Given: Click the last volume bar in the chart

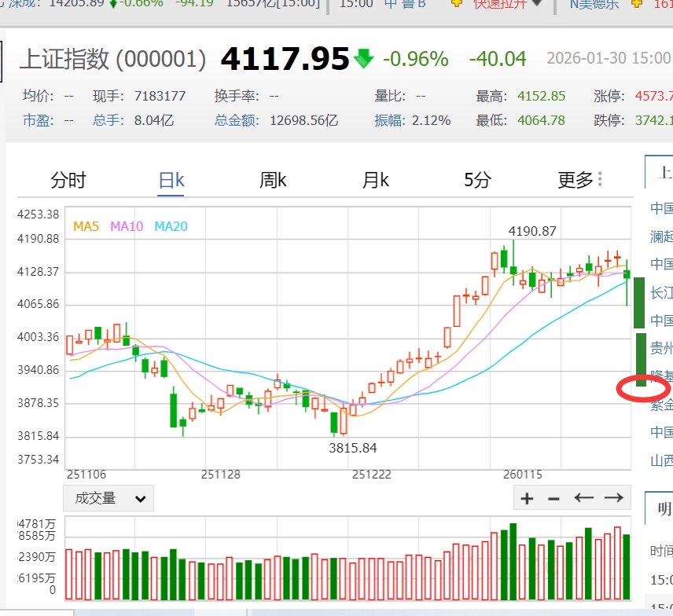Looking at the screenshot, I should 627,566.
